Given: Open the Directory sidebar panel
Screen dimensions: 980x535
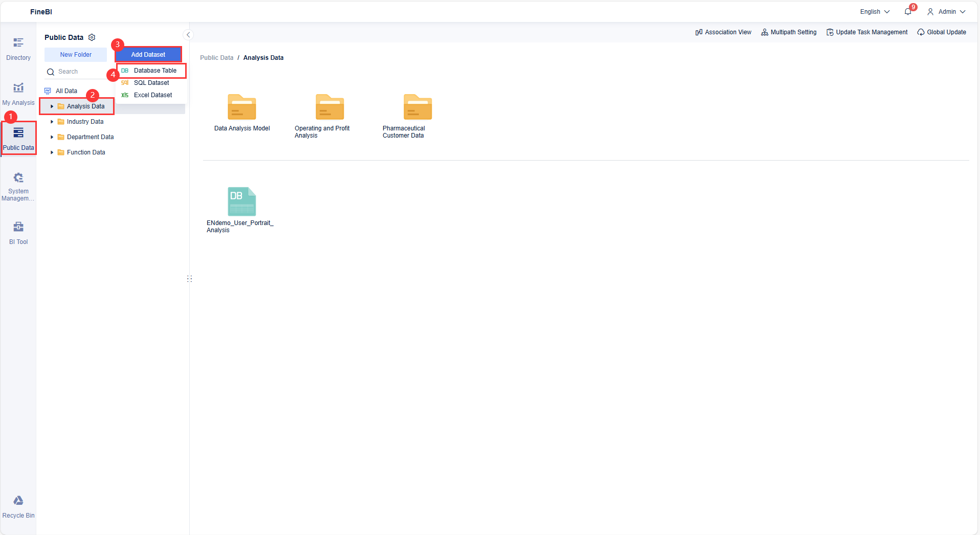Looking at the screenshot, I should [18, 49].
